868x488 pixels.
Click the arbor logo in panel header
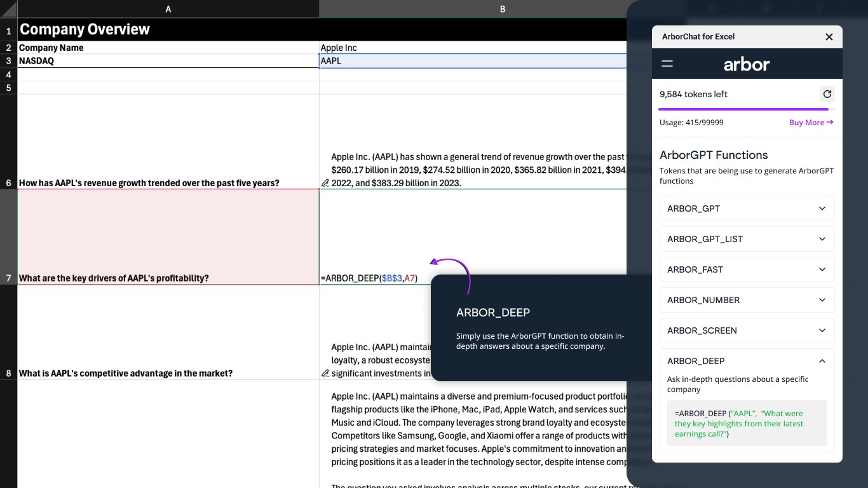[747, 64]
